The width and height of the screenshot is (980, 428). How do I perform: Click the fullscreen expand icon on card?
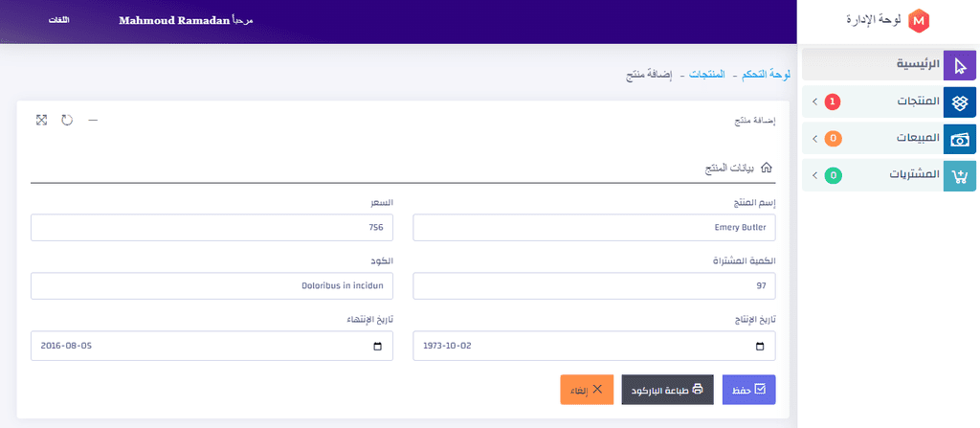coord(42,120)
